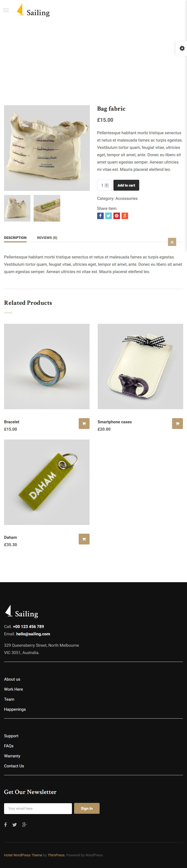Open the settings gear panel
This screenshot has width=187, height=868.
pyautogui.click(x=182, y=48)
